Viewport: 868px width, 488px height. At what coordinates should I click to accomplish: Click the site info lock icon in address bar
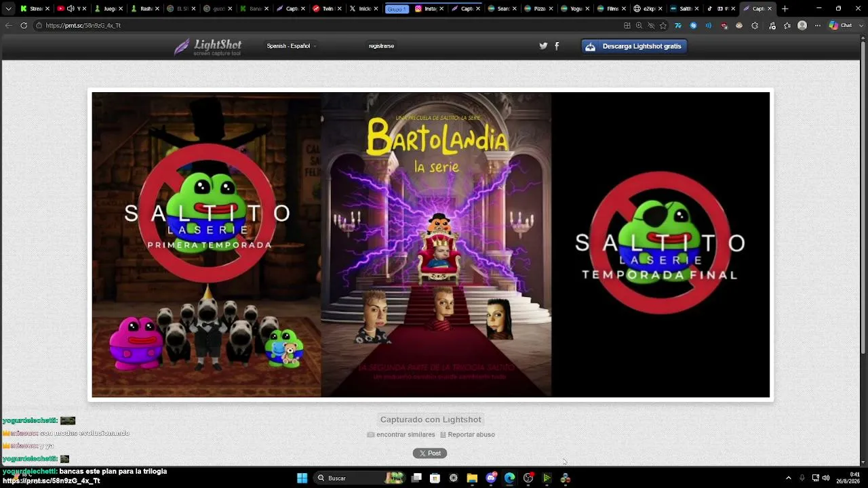[39, 25]
